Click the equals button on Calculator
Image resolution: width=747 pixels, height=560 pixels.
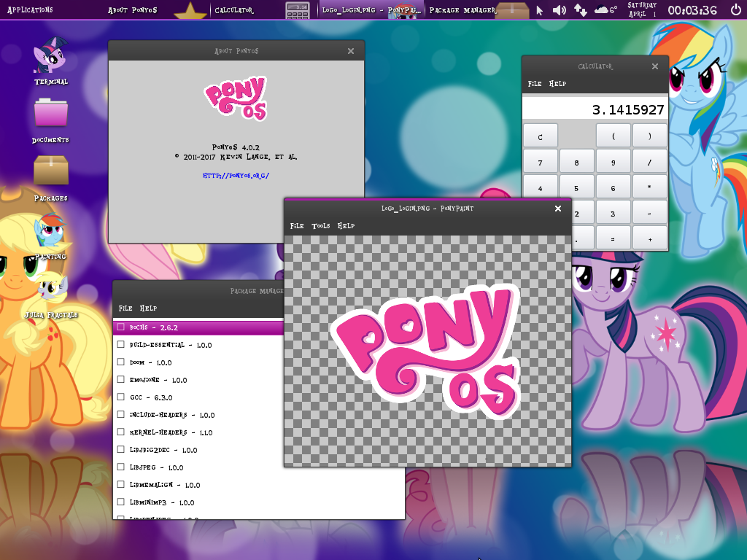pyautogui.click(x=613, y=239)
